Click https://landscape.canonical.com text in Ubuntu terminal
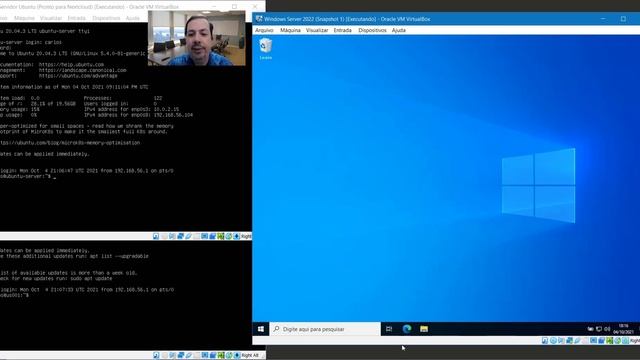 click(x=82, y=70)
